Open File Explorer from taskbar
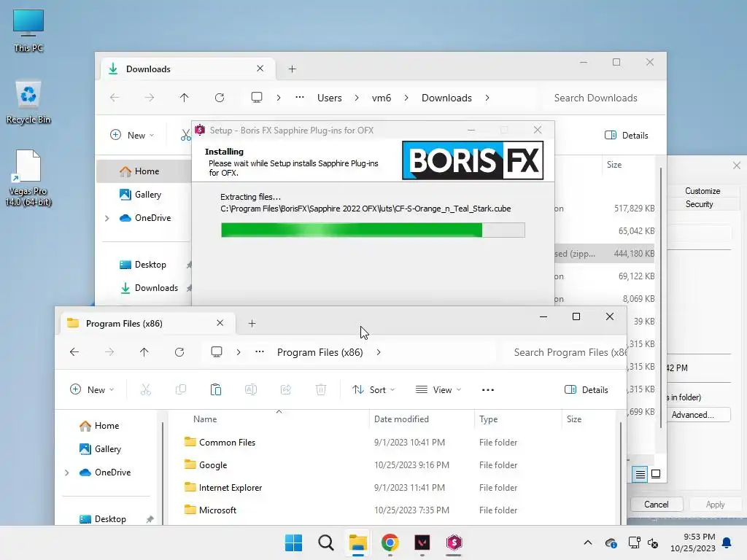 (x=357, y=542)
